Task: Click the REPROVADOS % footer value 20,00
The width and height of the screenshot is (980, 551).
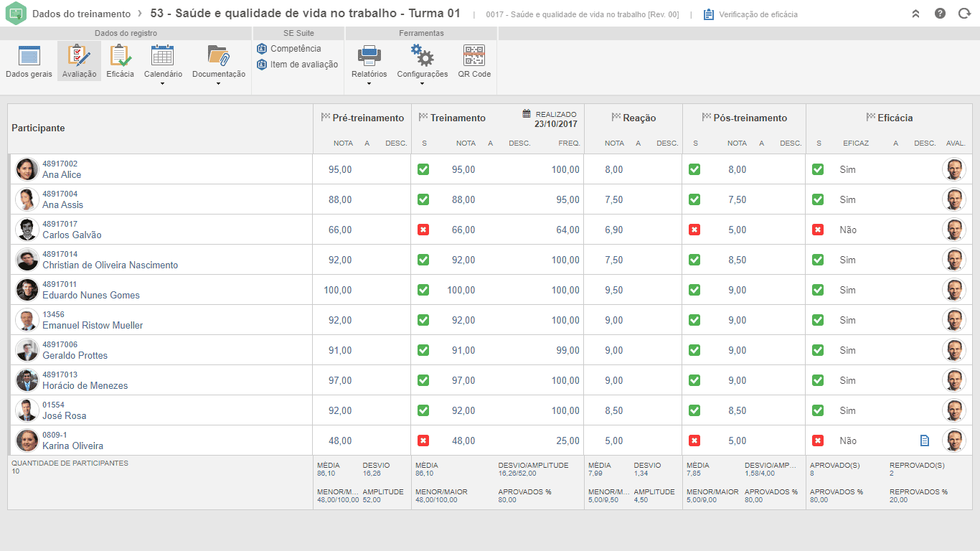Action: coord(898,500)
